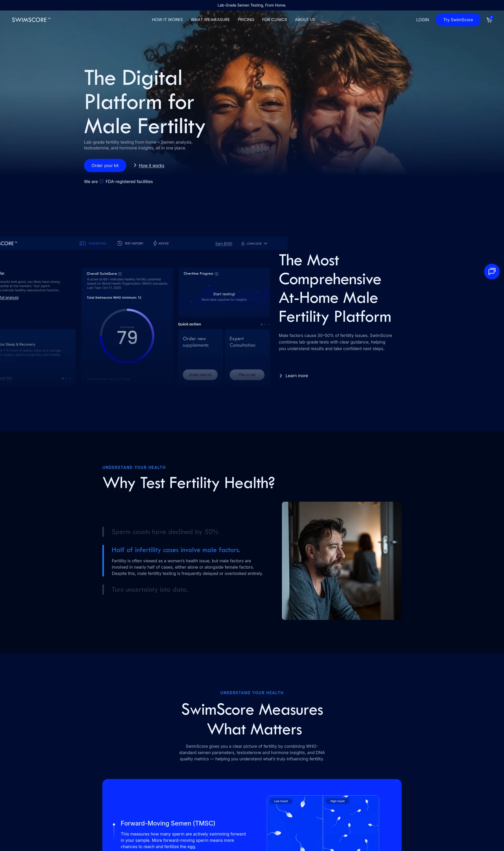Click 'Total Swimscore WHO minimum: 12' text
504x851 pixels.
114,298
